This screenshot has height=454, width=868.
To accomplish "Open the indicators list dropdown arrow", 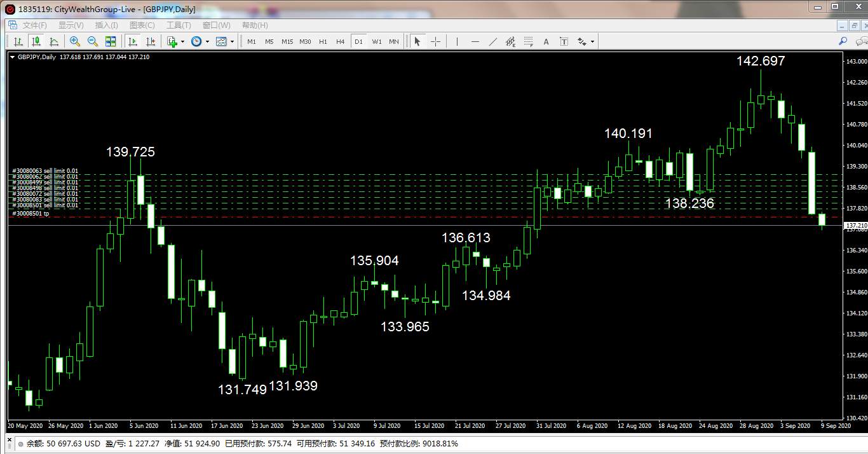I will [182, 41].
